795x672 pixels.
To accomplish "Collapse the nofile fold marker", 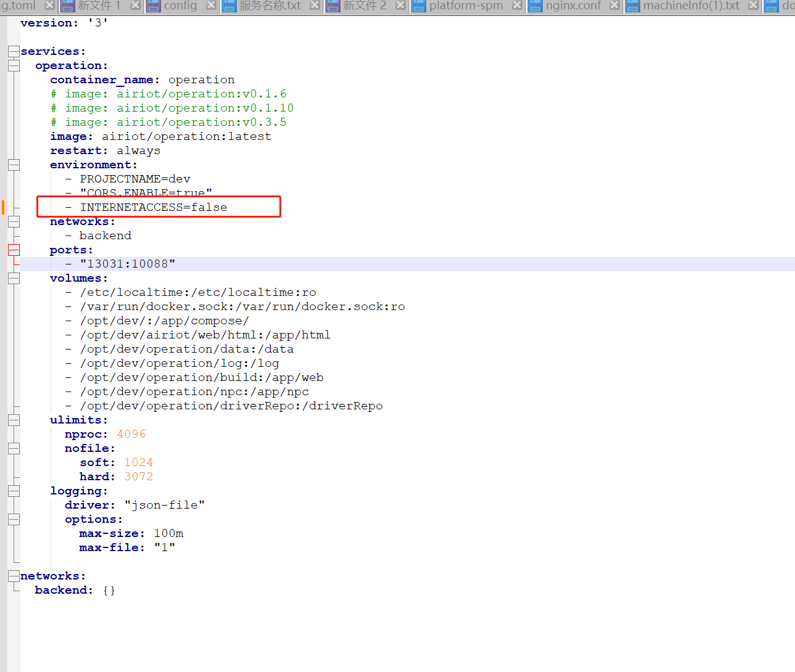I will tap(14, 448).
